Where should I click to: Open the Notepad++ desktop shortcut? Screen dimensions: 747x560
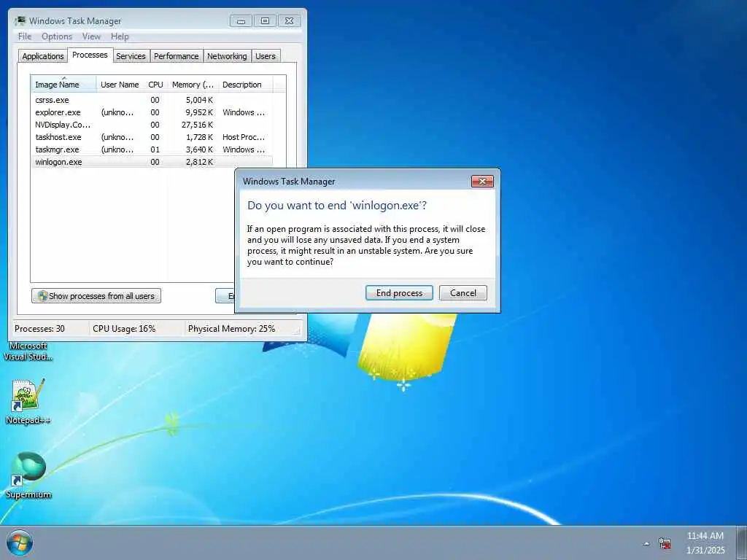pyautogui.click(x=28, y=402)
